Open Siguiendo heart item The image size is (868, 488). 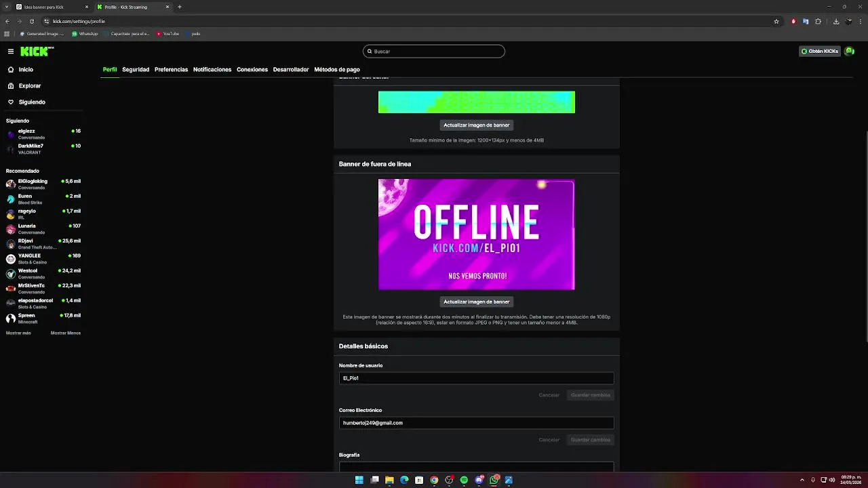point(26,102)
